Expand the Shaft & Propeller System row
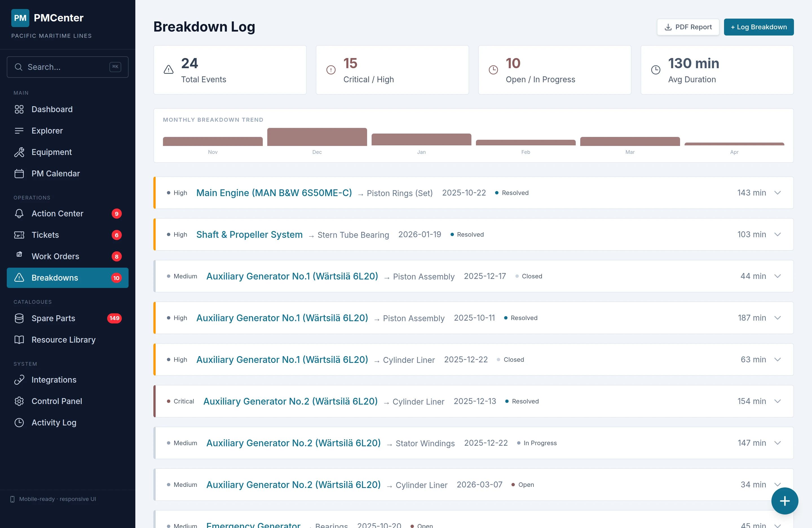 tap(778, 234)
